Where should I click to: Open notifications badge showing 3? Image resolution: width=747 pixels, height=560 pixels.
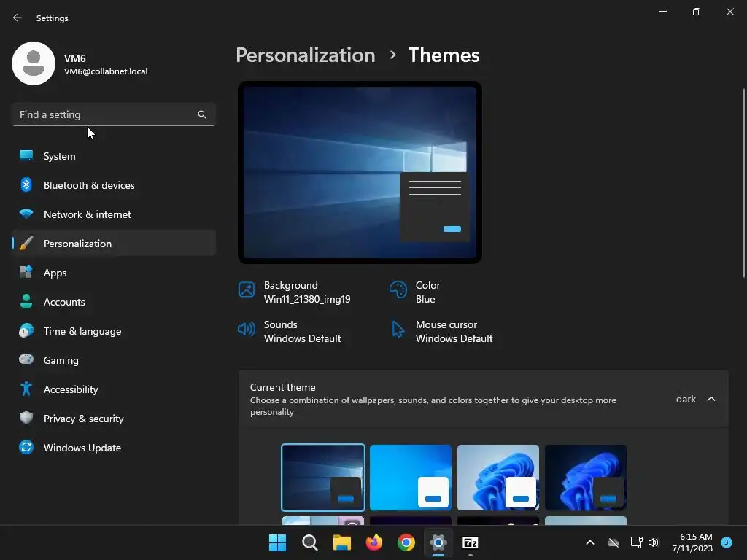(727, 542)
